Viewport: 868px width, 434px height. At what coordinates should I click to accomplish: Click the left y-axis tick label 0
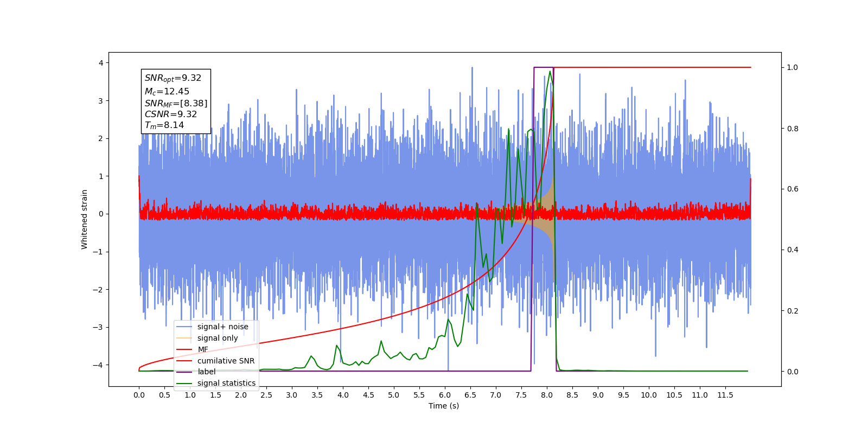click(x=100, y=214)
